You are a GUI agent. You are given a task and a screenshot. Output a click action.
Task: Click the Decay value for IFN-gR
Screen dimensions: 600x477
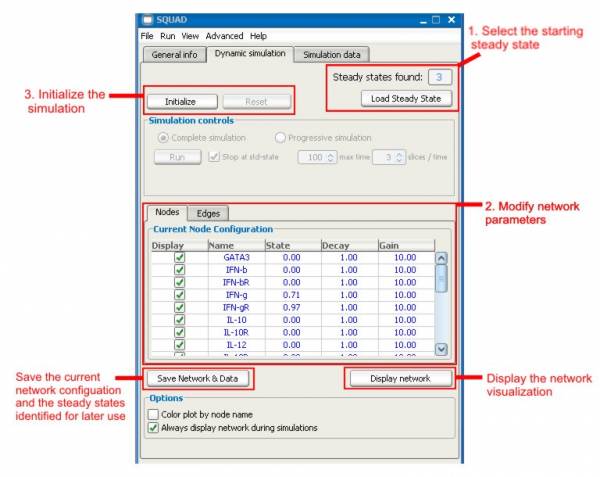coord(349,308)
